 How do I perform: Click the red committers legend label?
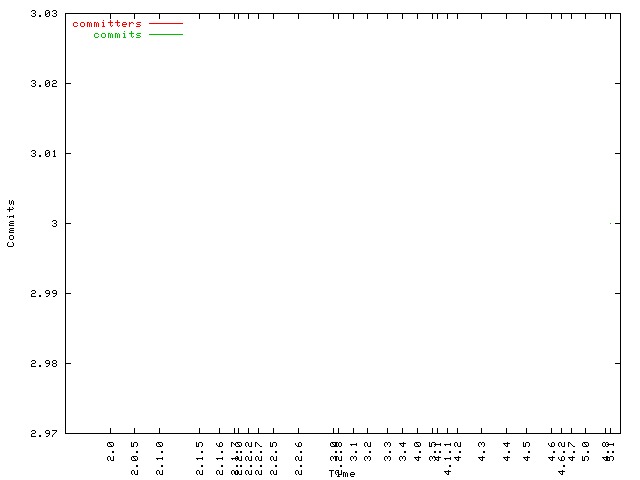[107, 23]
